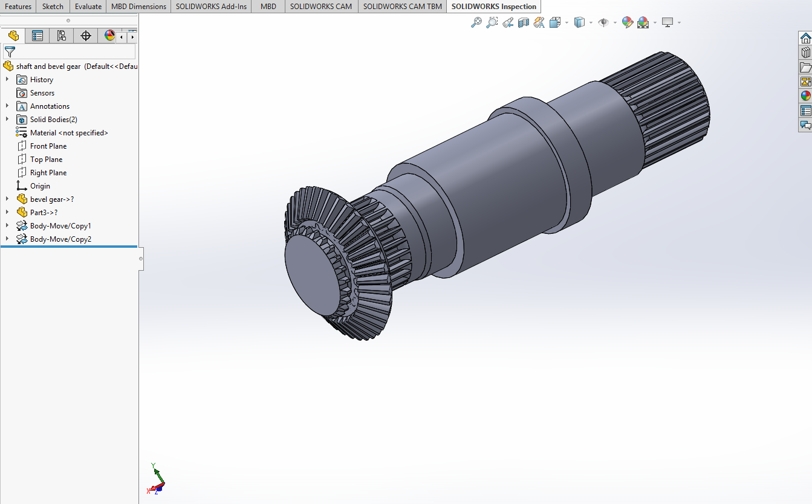The height and width of the screenshot is (504, 812).
Task: Click the Zoom to Fit icon
Action: 476,22
